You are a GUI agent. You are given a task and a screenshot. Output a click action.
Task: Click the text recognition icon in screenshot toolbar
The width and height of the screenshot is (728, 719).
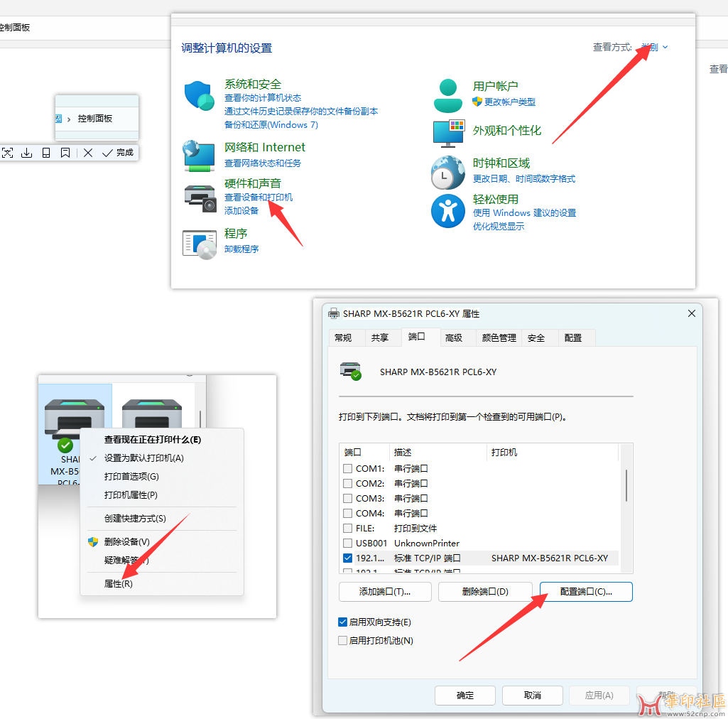[7, 152]
